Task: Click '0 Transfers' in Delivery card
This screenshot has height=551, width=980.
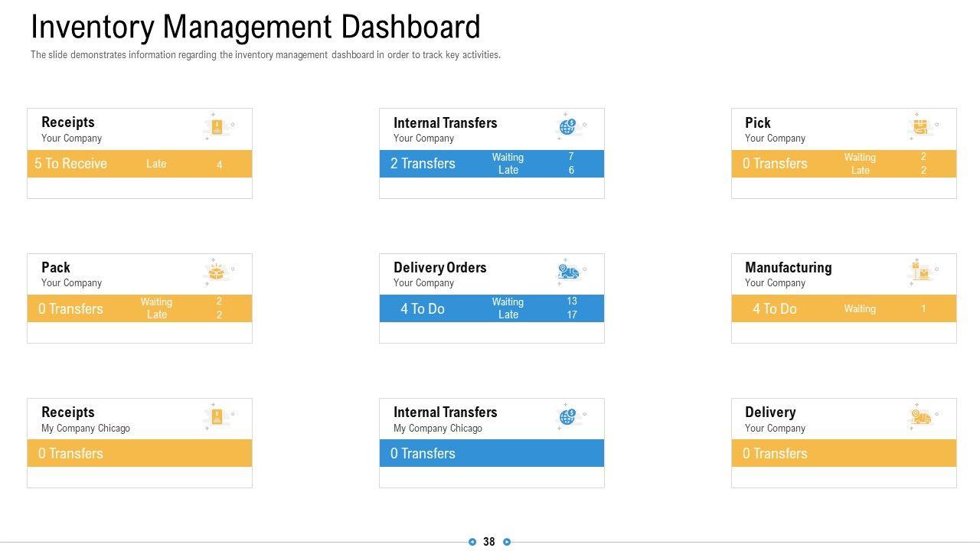Action: [775, 454]
